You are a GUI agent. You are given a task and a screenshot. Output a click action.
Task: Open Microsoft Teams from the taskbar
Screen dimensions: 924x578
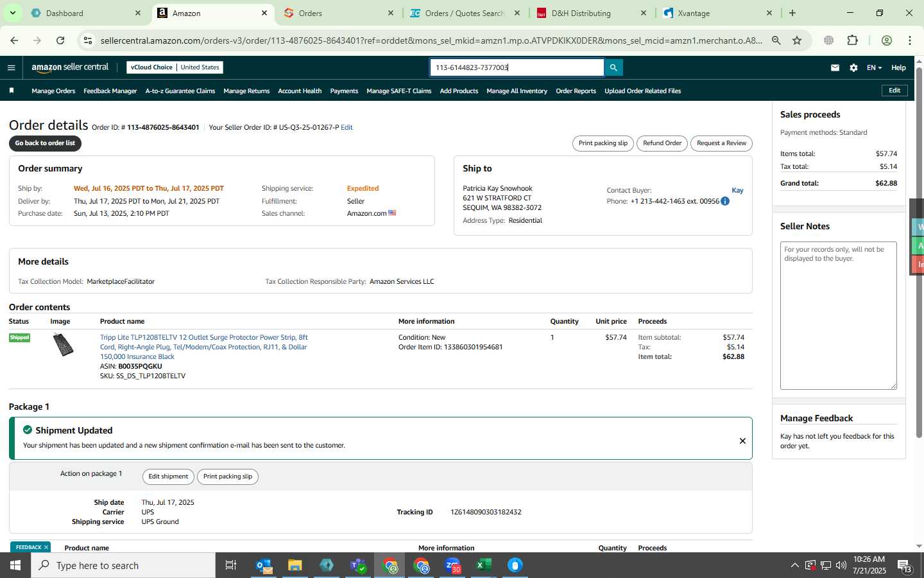[358, 565]
